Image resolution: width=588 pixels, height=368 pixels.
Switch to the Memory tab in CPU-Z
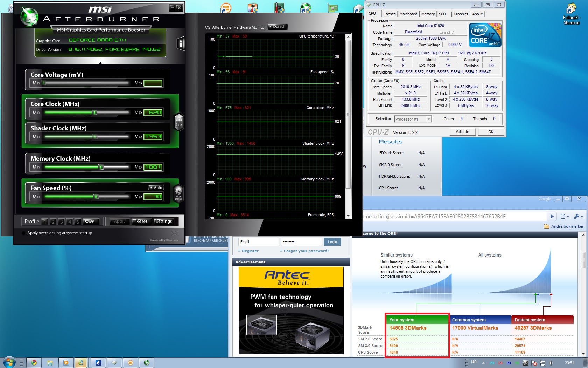click(428, 14)
